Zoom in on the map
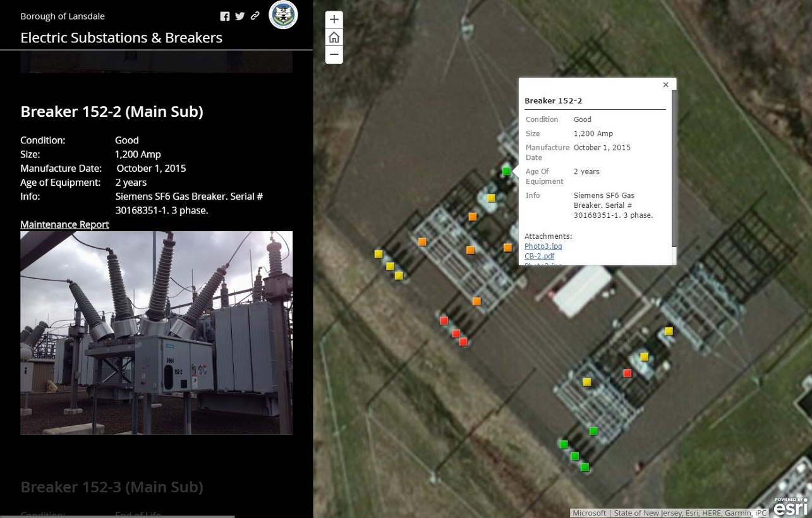The image size is (812, 518). [x=334, y=20]
